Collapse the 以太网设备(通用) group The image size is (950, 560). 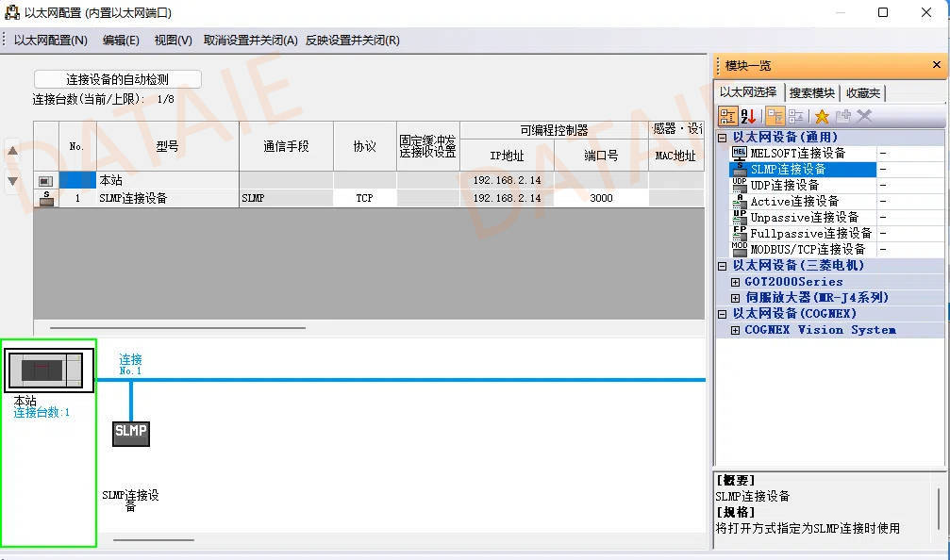(x=723, y=138)
